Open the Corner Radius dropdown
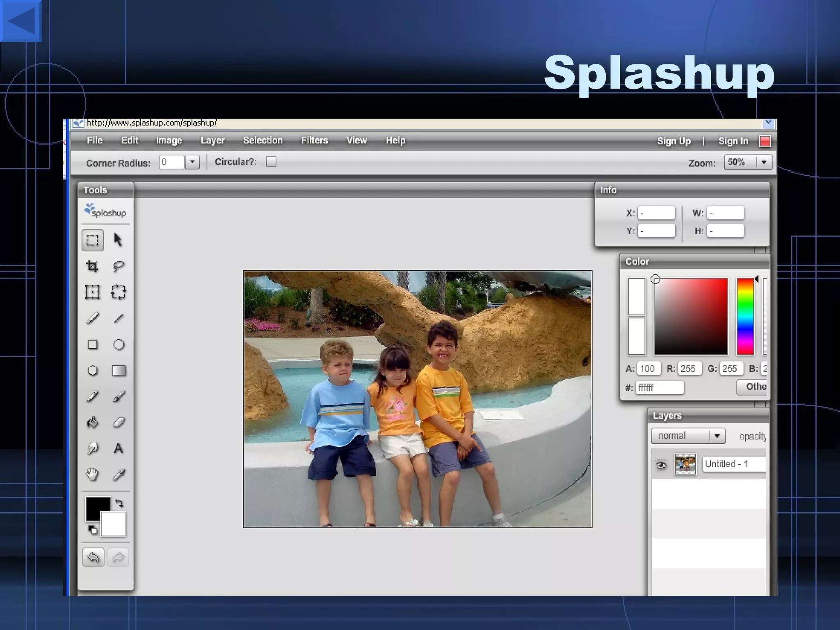 click(192, 162)
